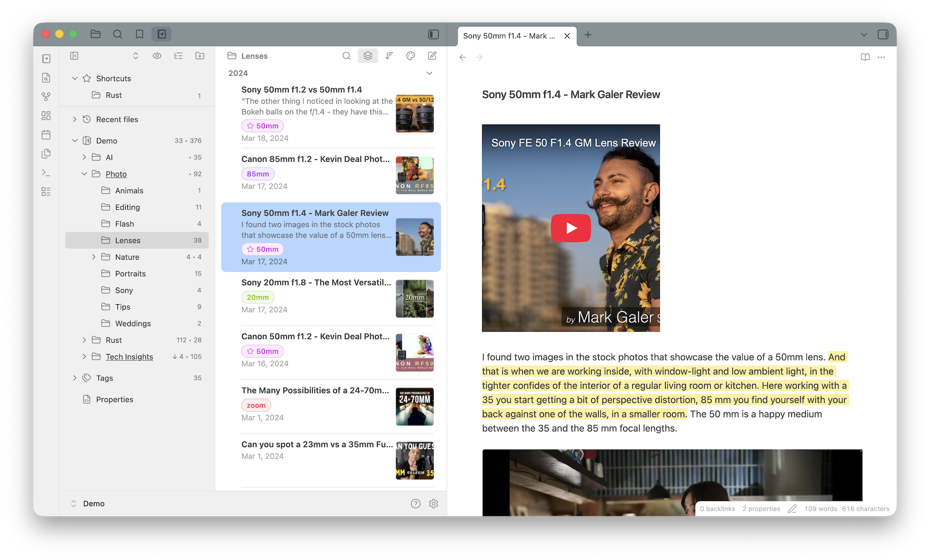The height and width of the screenshot is (560, 930).
Task: Open more options ellipsis in editor
Action: pos(882,57)
